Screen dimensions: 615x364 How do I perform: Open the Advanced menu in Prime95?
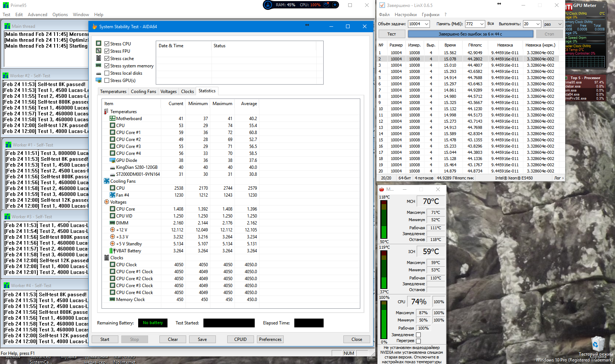37,15
